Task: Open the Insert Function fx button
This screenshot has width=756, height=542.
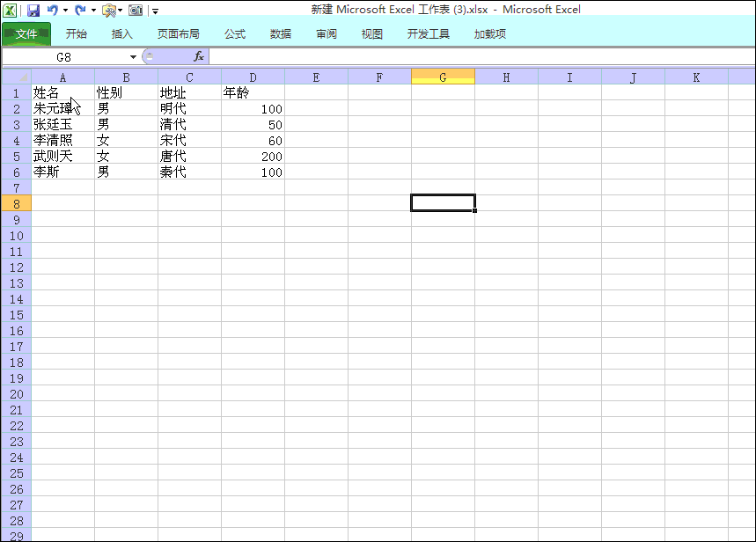Action: pyautogui.click(x=199, y=57)
